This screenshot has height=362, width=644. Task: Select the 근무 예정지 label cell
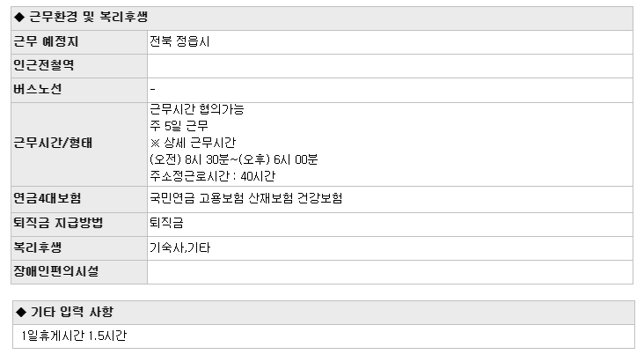(79, 42)
